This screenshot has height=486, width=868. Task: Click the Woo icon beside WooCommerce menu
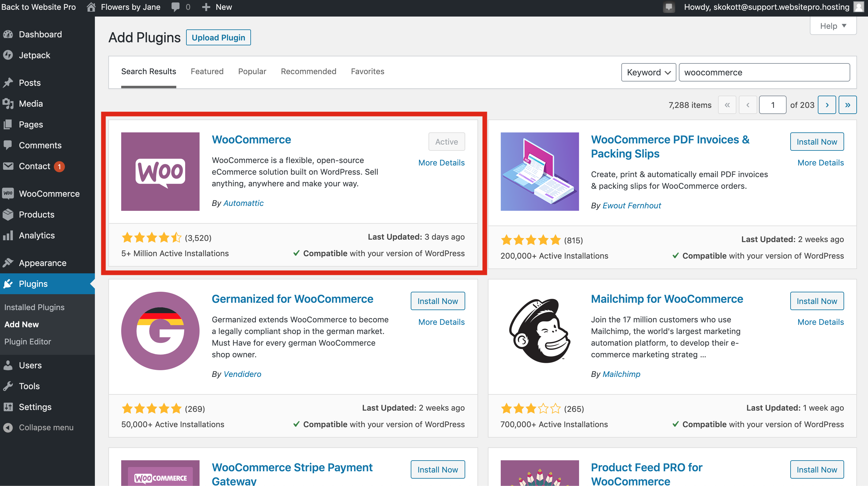point(8,194)
